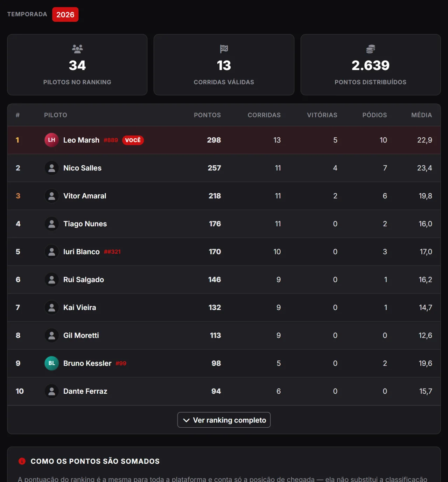The image size is (448, 482).
Task: Expand Ver ranking completo
Action: point(224,420)
